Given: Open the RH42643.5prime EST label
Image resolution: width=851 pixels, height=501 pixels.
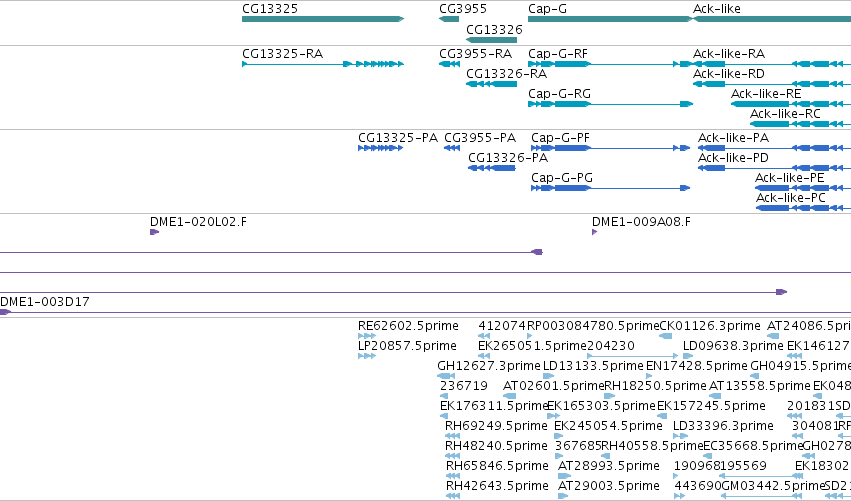Looking at the screenshot, I should coord(497,486).
